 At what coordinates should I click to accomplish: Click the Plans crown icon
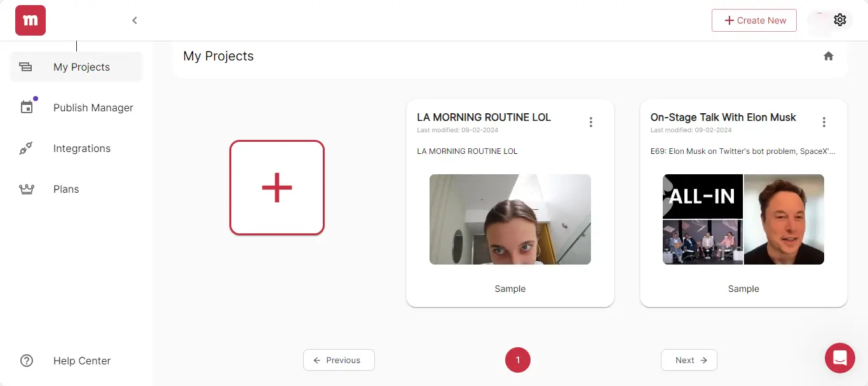pyautogui.click(x=26, y=189)
